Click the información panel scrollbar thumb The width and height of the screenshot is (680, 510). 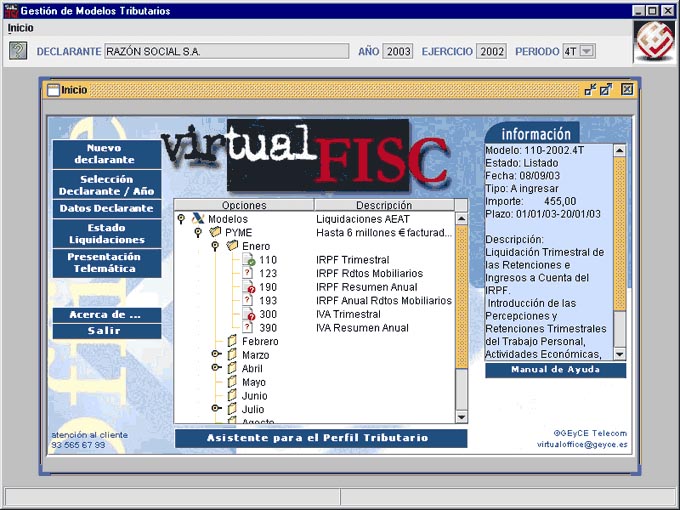(620, 233)
